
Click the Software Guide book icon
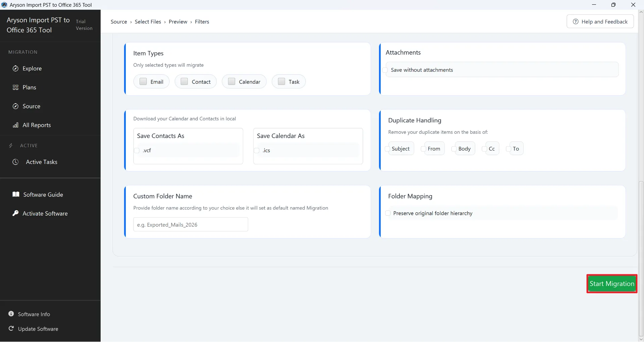coord(16,194)
